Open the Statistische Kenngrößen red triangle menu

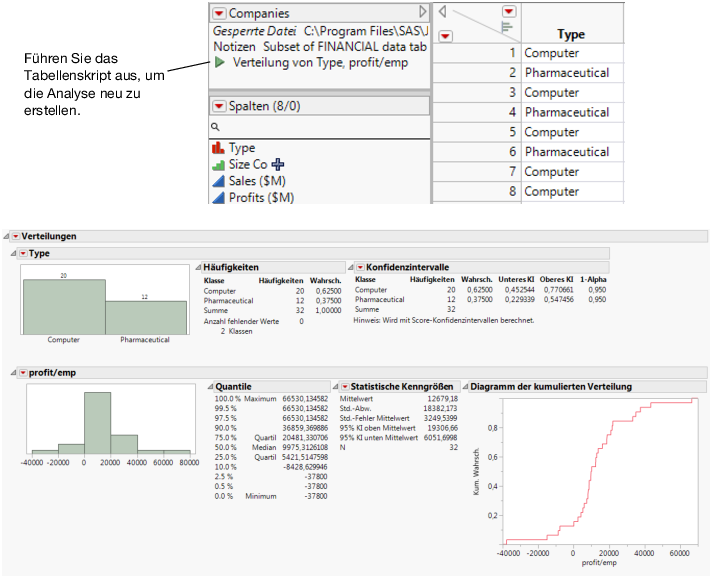pyautogui.click(x=345, y=387)
